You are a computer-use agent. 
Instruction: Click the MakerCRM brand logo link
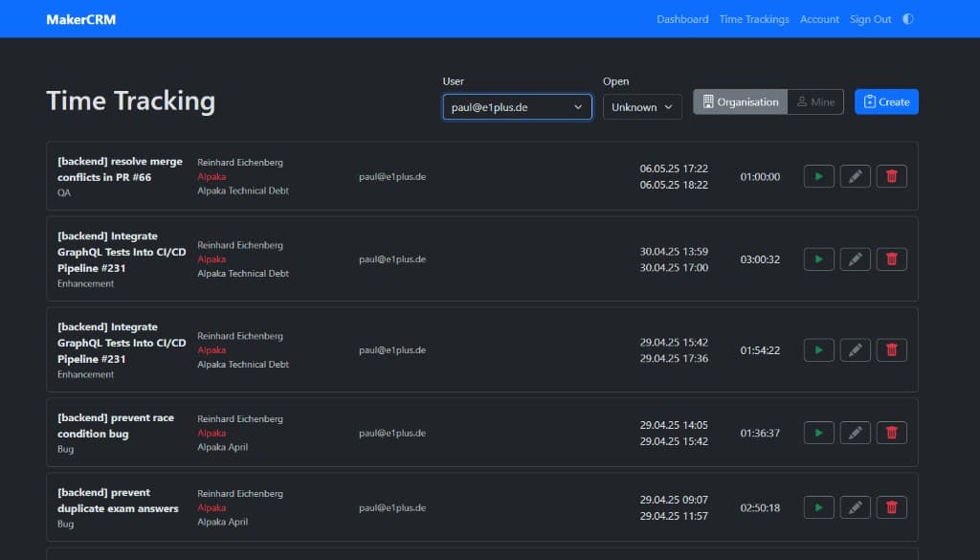click(x=80, y=19)
